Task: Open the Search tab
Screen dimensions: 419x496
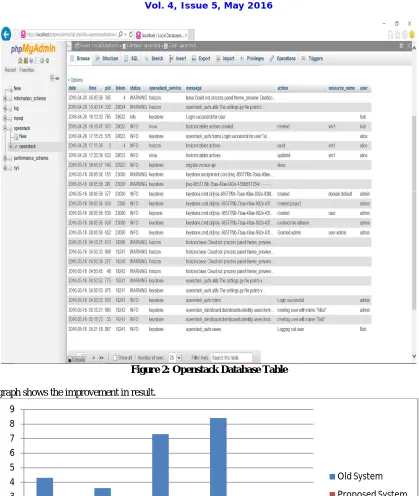Action: (x=154, y=58)
